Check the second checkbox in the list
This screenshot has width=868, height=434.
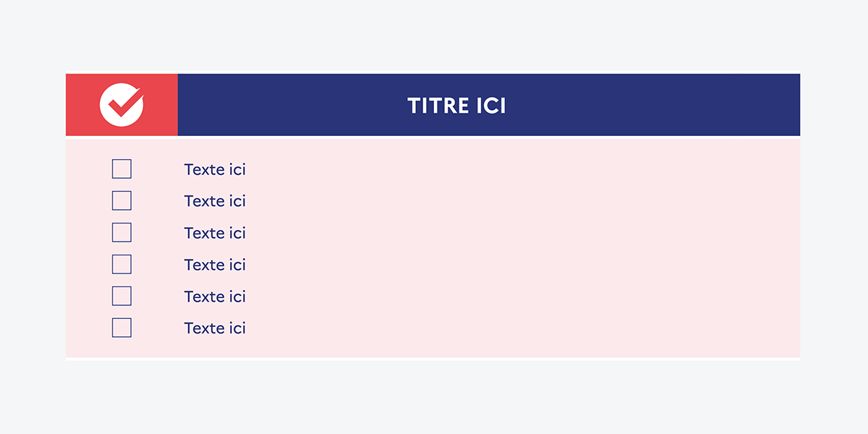point(122,200)
